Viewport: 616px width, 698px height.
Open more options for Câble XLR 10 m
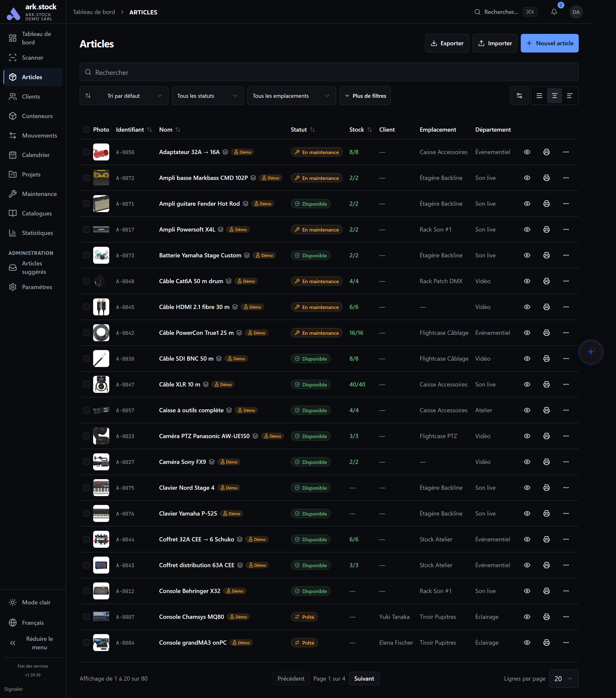coord(566,385)
